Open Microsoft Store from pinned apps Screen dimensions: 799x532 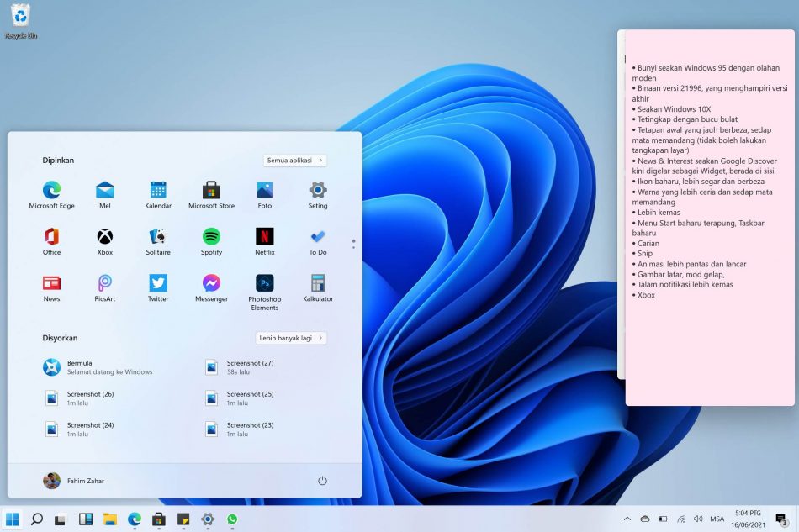[x=211, y=195]
